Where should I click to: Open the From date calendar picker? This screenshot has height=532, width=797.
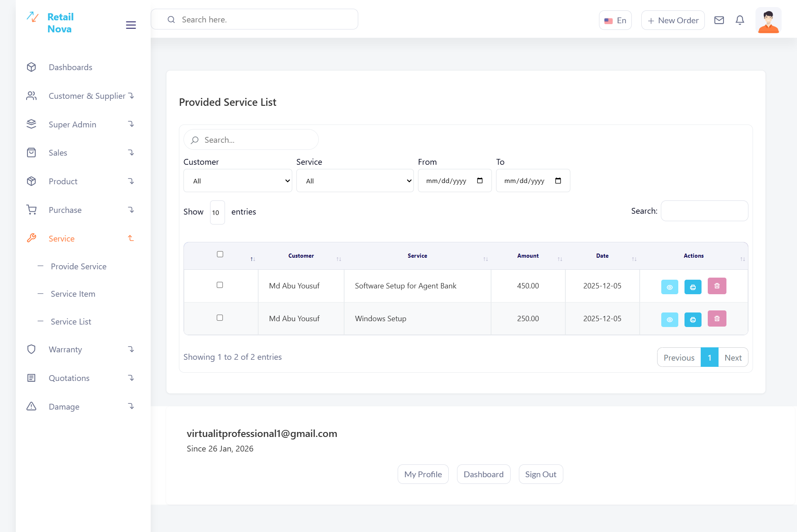[480, 181]
